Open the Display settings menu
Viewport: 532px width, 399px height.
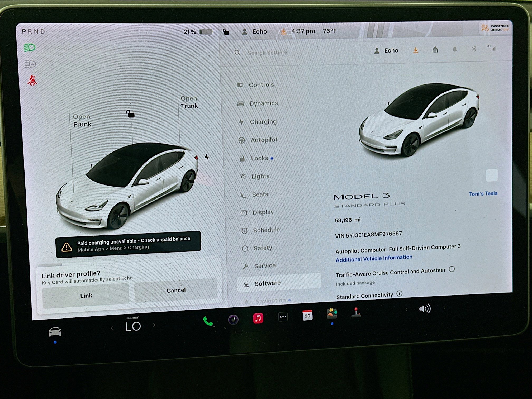(258, 212)
